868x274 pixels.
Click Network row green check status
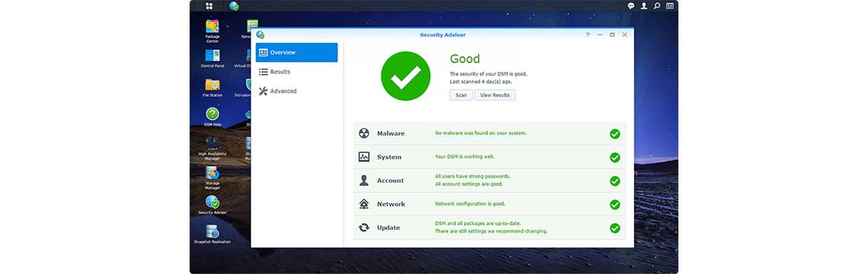614,204
